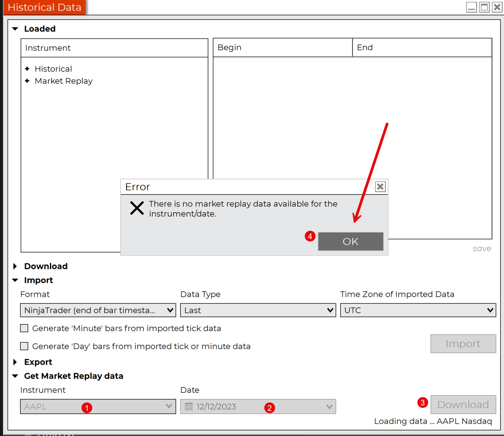Click the error X icon in the dialog
Viewport: 504px width, 436px height.
pos(137,208)
